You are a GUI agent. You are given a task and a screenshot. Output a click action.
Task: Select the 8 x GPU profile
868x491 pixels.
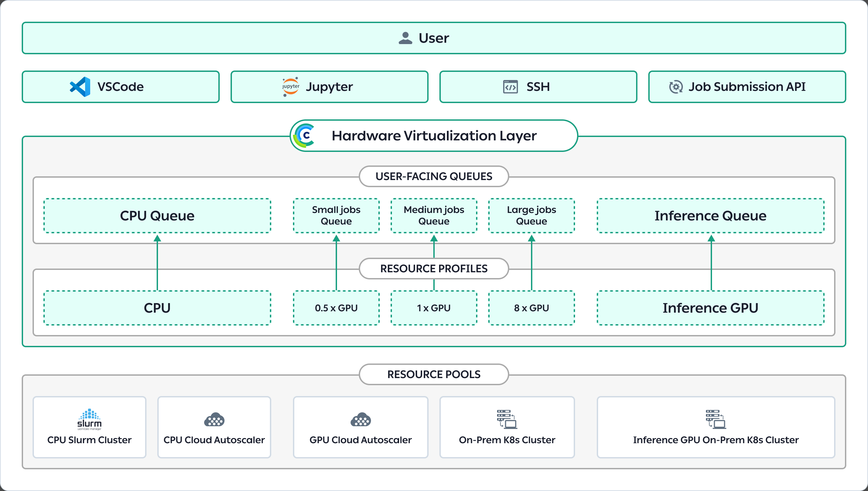(532, 308)
